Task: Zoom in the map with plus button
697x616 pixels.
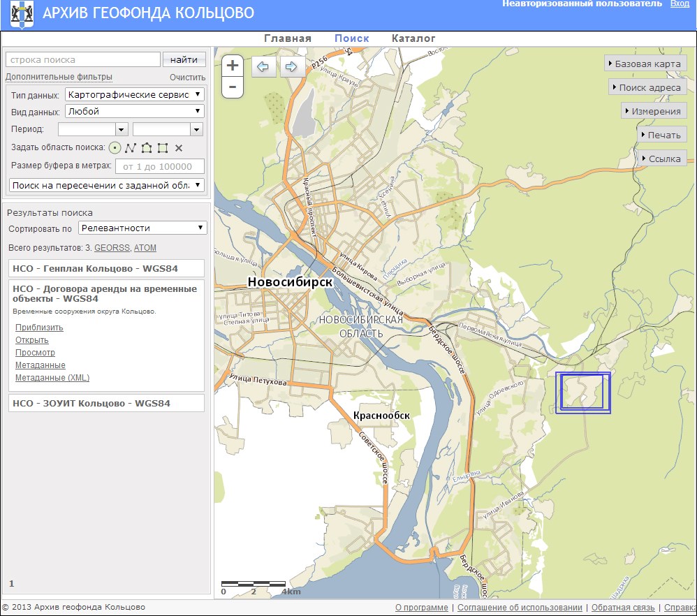Action: pos(233,66)
